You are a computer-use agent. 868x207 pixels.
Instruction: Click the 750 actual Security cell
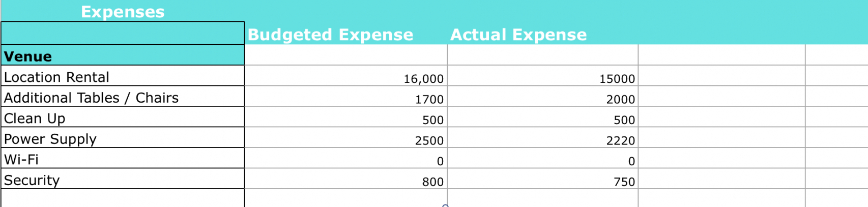click(x=542, y=180)
